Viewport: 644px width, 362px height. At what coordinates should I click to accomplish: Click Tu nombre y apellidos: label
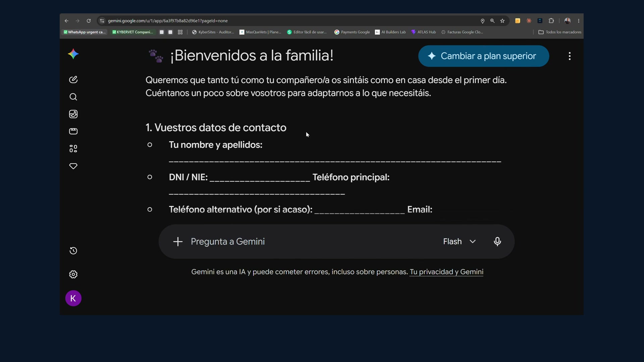click(x=216, y=145)
